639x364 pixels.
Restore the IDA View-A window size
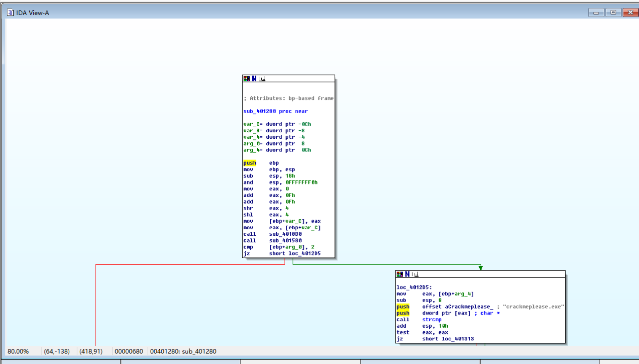click(613, 12)
